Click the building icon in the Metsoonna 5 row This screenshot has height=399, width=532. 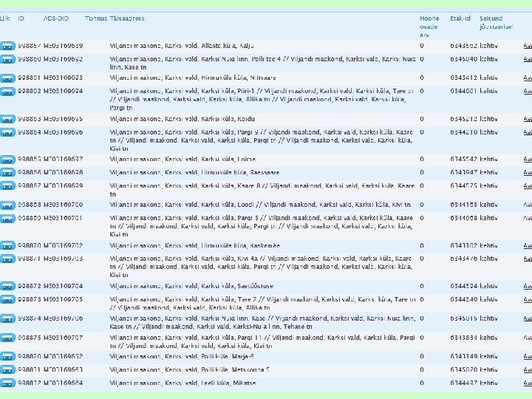(7, 370)
